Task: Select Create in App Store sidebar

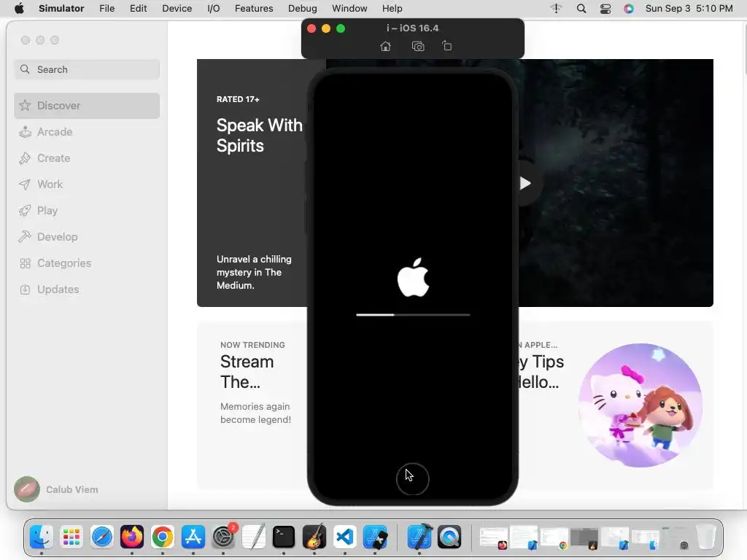Action: tap(87, 158)
